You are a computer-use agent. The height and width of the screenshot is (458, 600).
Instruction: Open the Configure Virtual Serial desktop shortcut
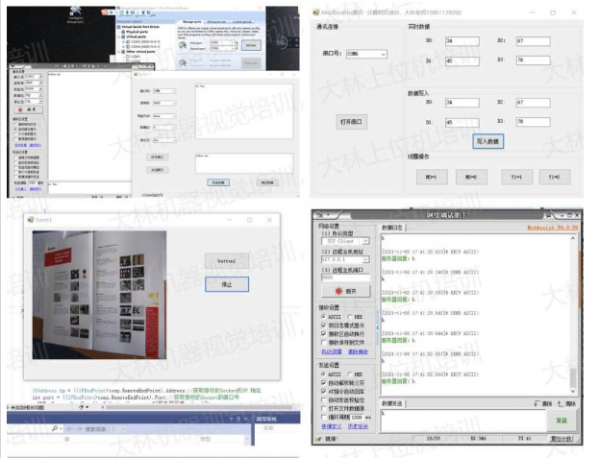tap(75, 15)
